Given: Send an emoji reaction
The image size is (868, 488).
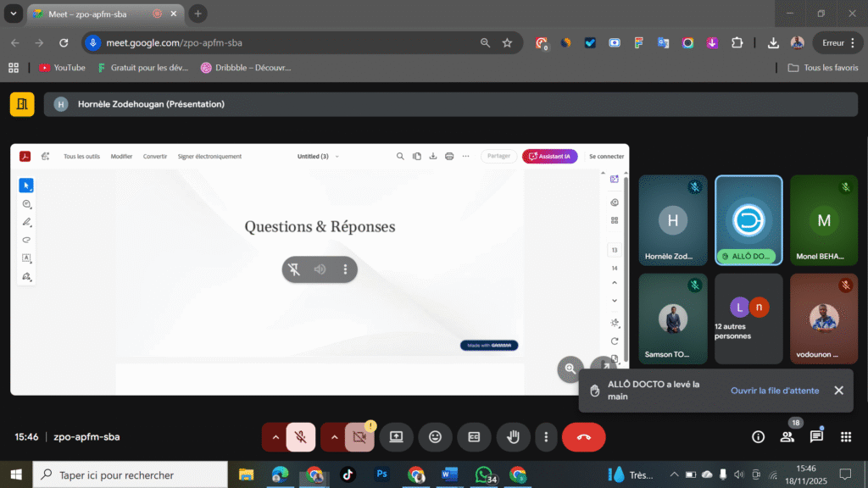Looking at the screenshot, I should click(x=435, y=437).
